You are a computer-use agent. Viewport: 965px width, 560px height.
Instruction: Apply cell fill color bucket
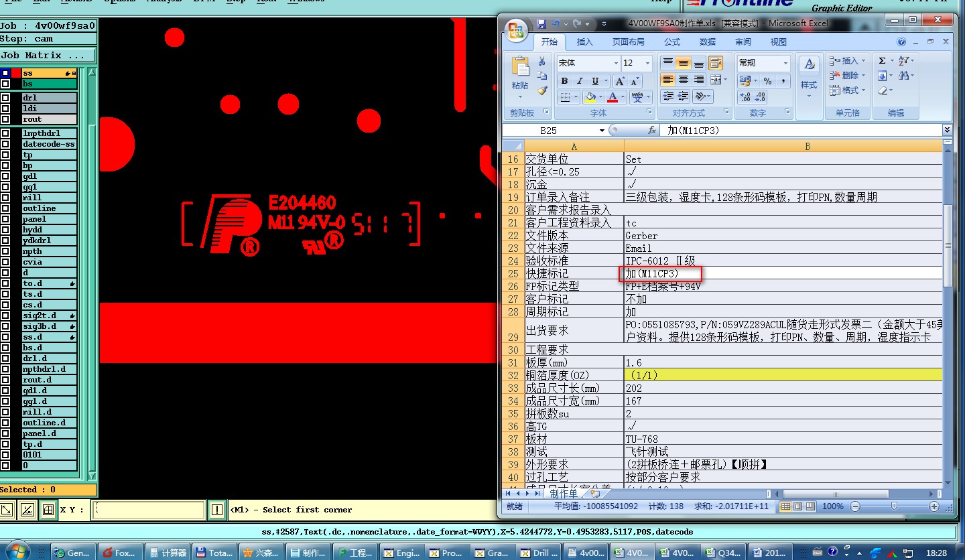tap(590, 97)
